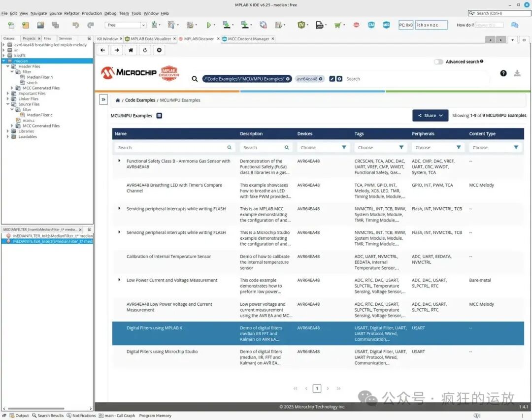Screen dimensions: 532x420
Task: Click the sidebar expand double-chevron icon
Action: [103, 100]
